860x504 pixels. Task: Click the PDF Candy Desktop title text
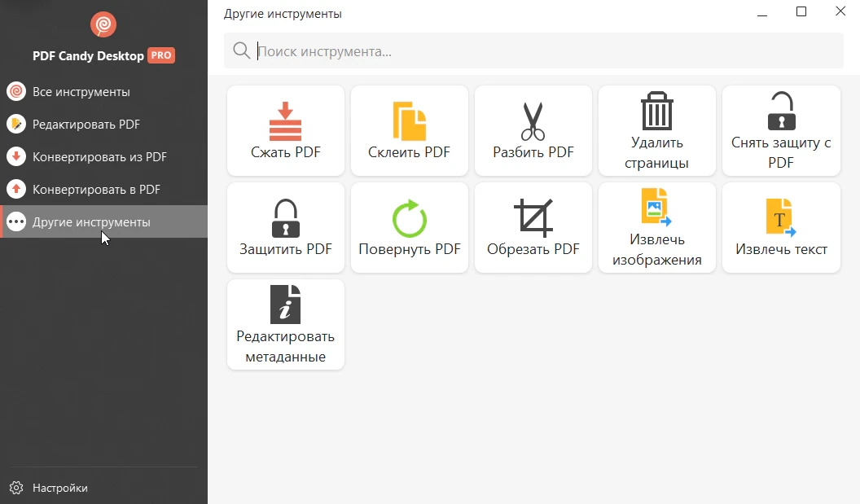(88, 56)
